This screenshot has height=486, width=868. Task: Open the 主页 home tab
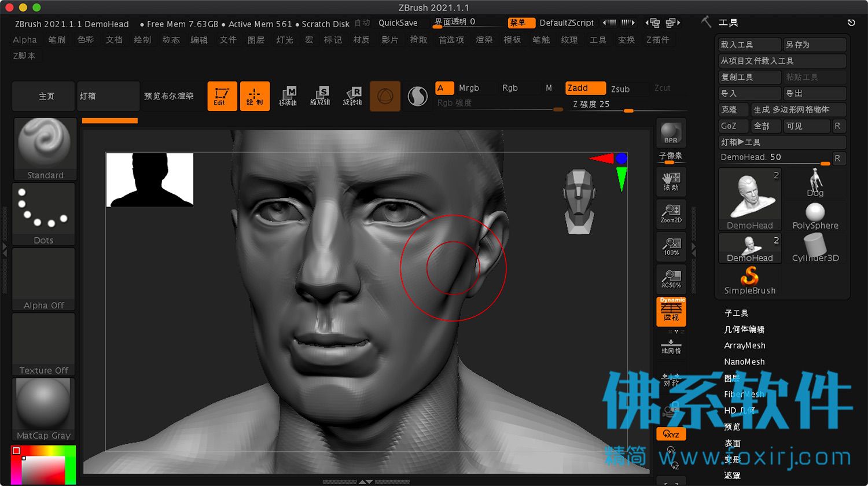point(44,96)
